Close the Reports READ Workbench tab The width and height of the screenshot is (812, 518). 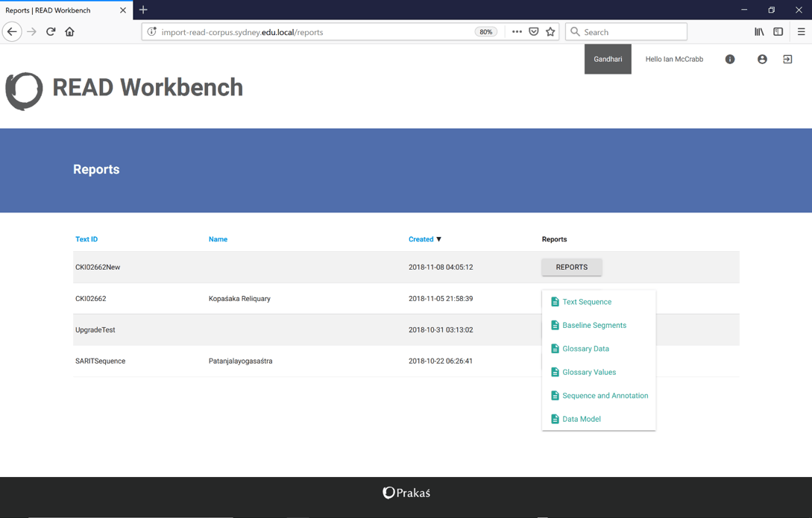click(123, 10)
